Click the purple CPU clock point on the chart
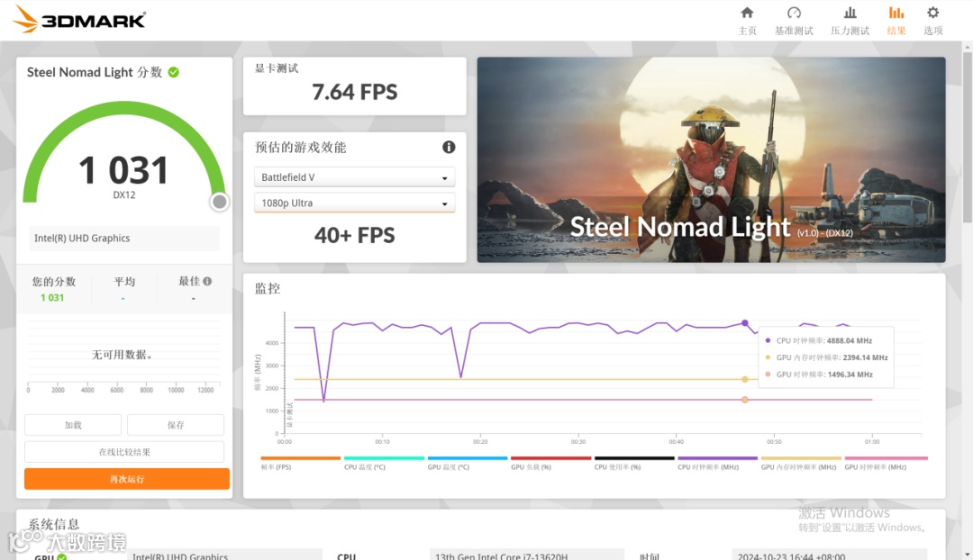The height and width of the screenshot is (560, 973). point(745,323)
